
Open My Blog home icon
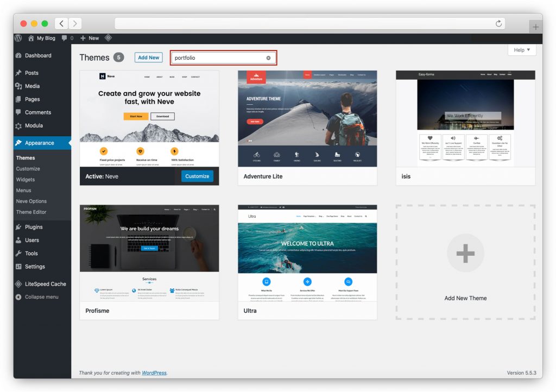tap(31, 38)
